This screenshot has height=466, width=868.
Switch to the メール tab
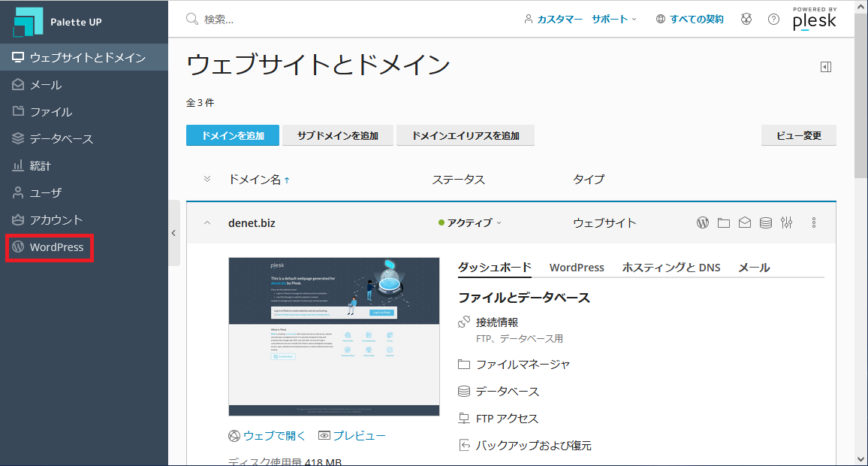tap(754, 268)
